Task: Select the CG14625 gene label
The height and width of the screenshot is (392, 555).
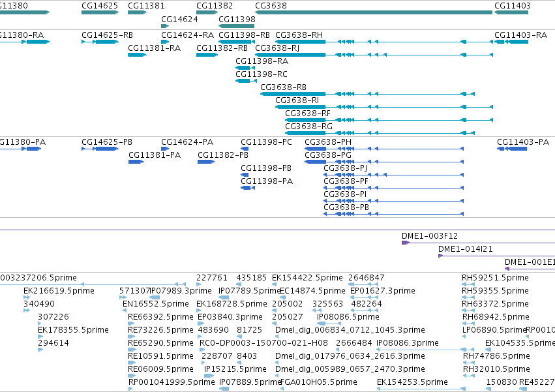Action: pyautogui.click(x=100, y=6)
